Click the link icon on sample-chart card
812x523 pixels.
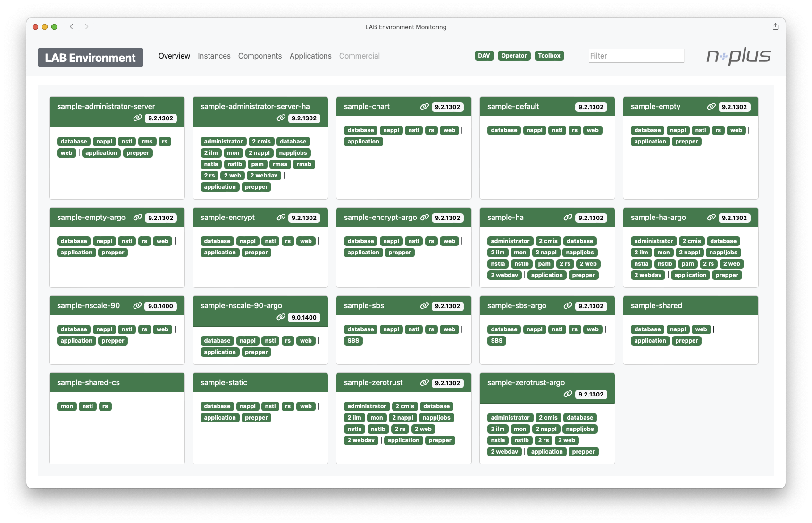(x=424, y=107)
